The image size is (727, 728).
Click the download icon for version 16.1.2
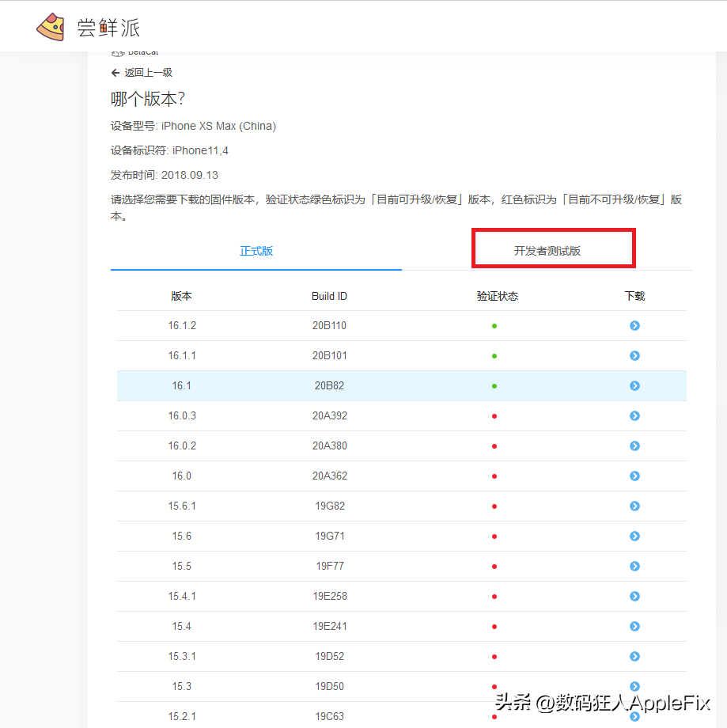tap(634, 325)
